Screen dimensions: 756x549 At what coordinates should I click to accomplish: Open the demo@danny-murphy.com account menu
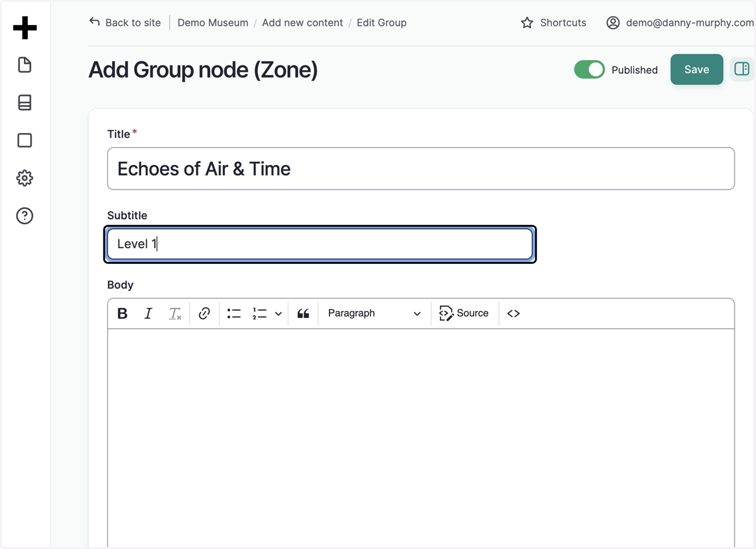(681, 23)
